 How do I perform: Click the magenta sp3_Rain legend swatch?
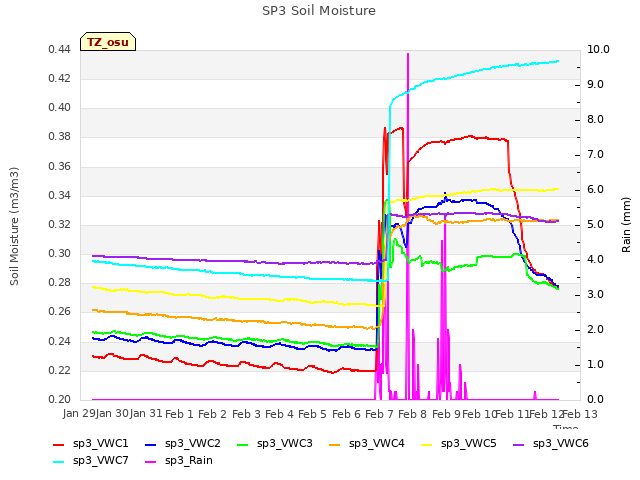coord(151,462)
